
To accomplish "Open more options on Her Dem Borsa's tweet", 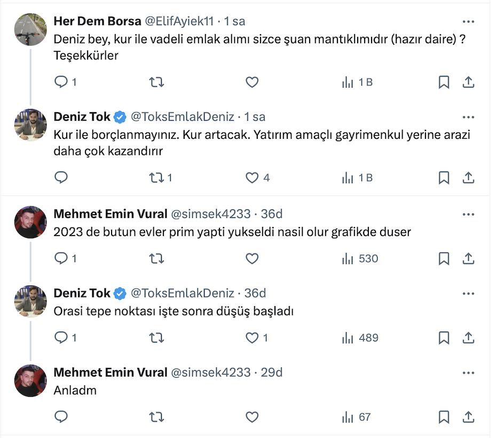I will tap(468, 21).
